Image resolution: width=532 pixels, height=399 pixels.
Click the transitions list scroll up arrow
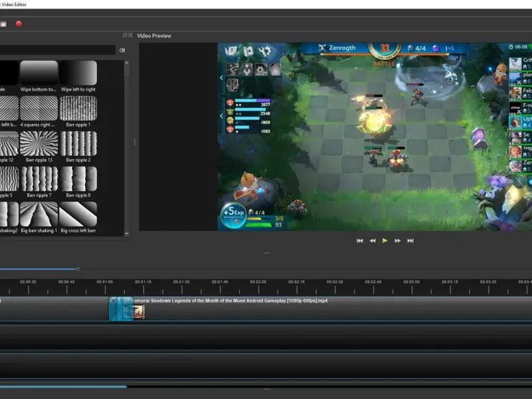point(127,63)
